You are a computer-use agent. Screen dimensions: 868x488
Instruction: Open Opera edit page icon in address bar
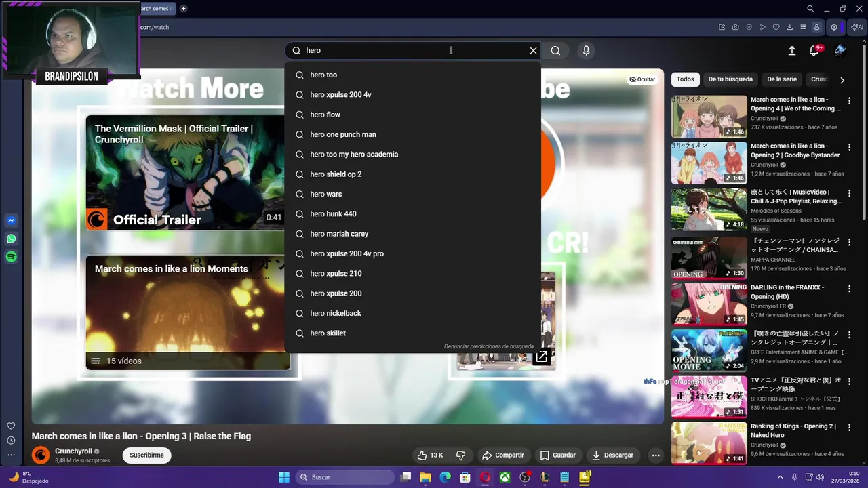click(x=722, y=27)
